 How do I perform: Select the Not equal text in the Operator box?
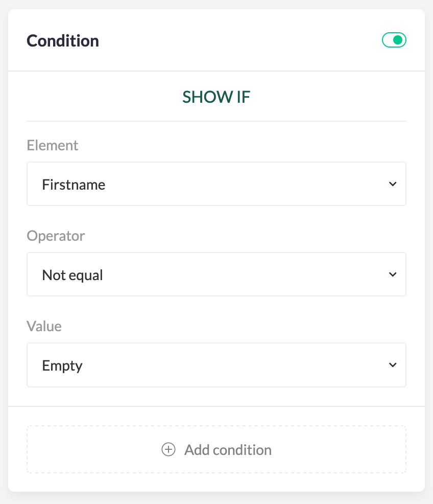pyautogui.click(x=73, y=275)
